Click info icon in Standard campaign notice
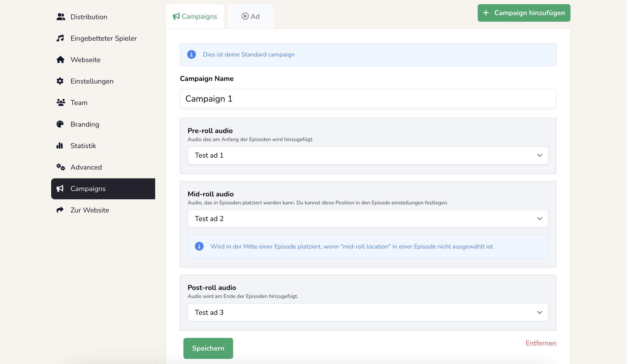The image size is (627, 364). pos(191,55)
